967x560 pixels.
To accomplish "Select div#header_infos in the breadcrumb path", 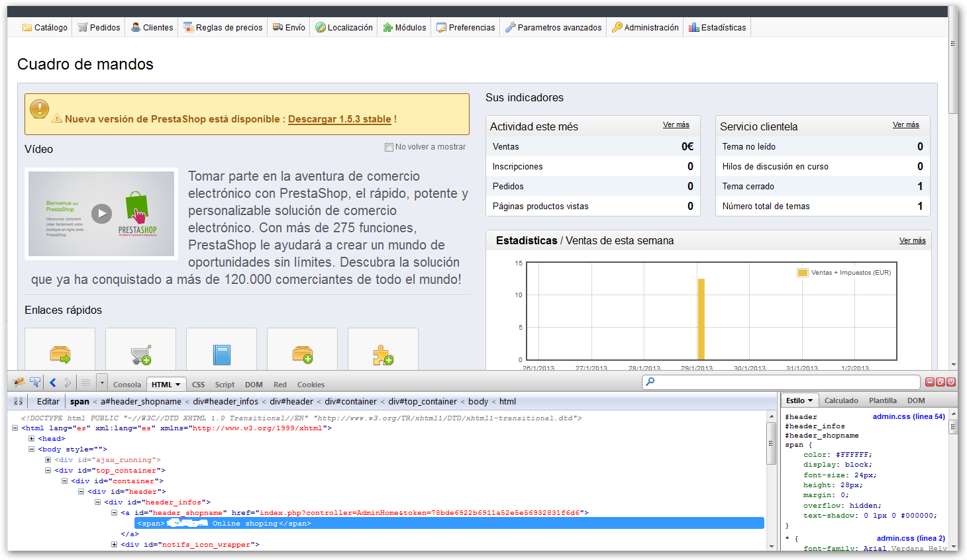I will 226,401.
